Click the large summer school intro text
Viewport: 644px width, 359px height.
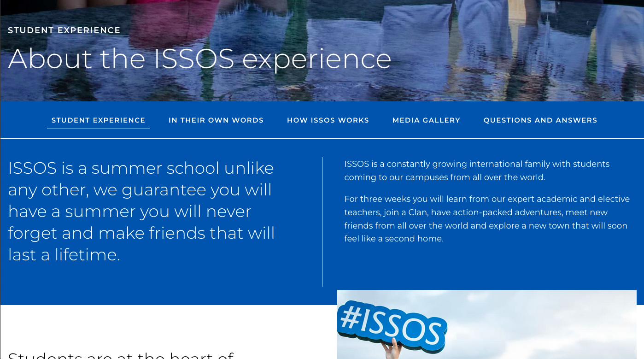click(141, 212)
